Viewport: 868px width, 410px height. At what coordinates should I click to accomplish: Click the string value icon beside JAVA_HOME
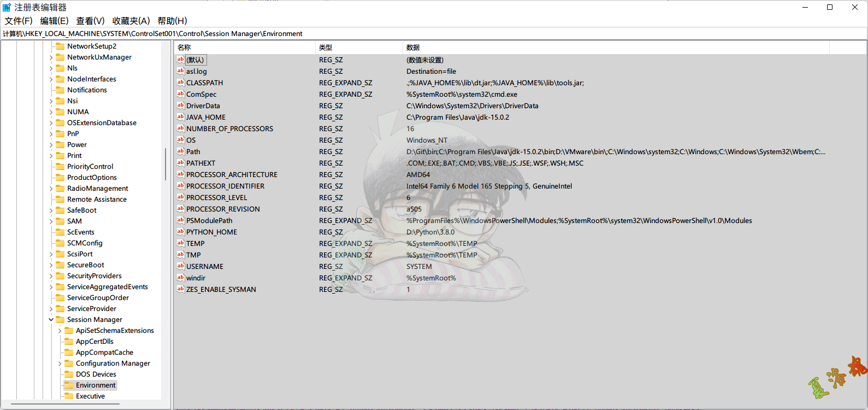click(180, 117)
